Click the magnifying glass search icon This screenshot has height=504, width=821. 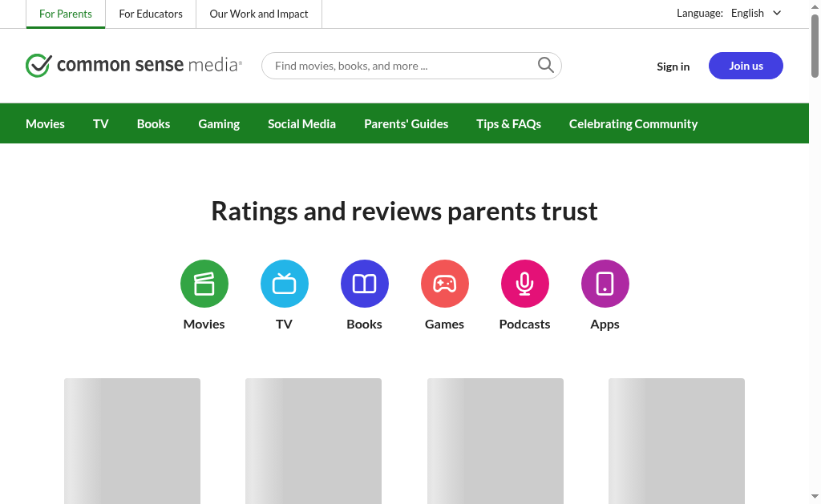tap(545, 65)
